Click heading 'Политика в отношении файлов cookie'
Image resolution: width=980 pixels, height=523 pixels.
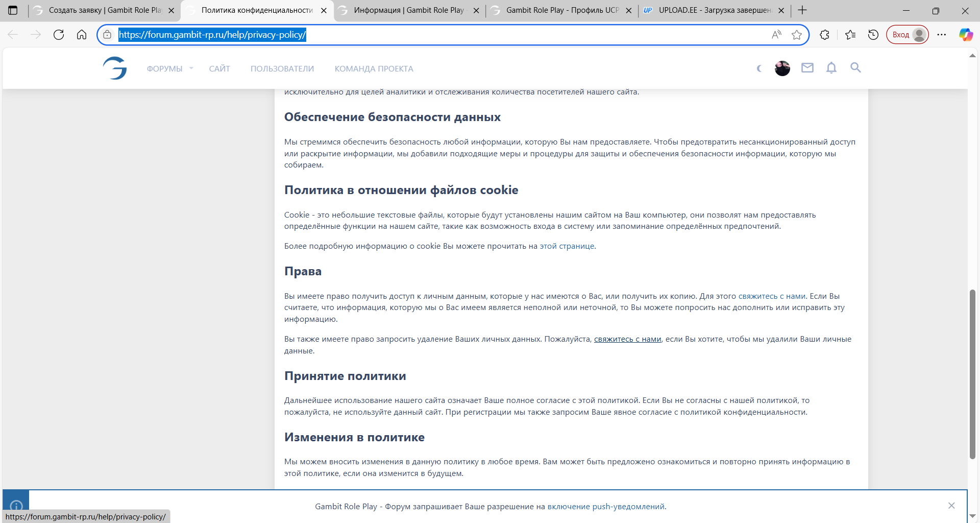[401, 190]
